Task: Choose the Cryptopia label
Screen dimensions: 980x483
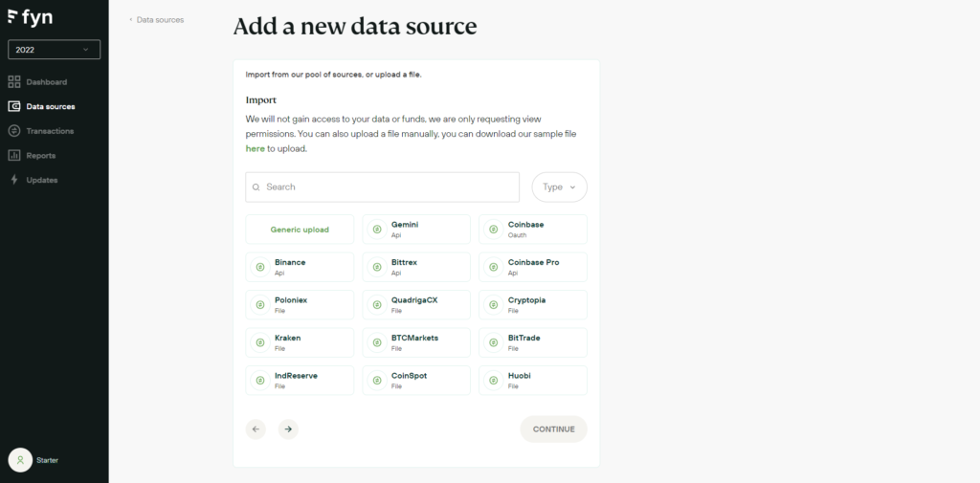Action: click(x=526, y=300)
